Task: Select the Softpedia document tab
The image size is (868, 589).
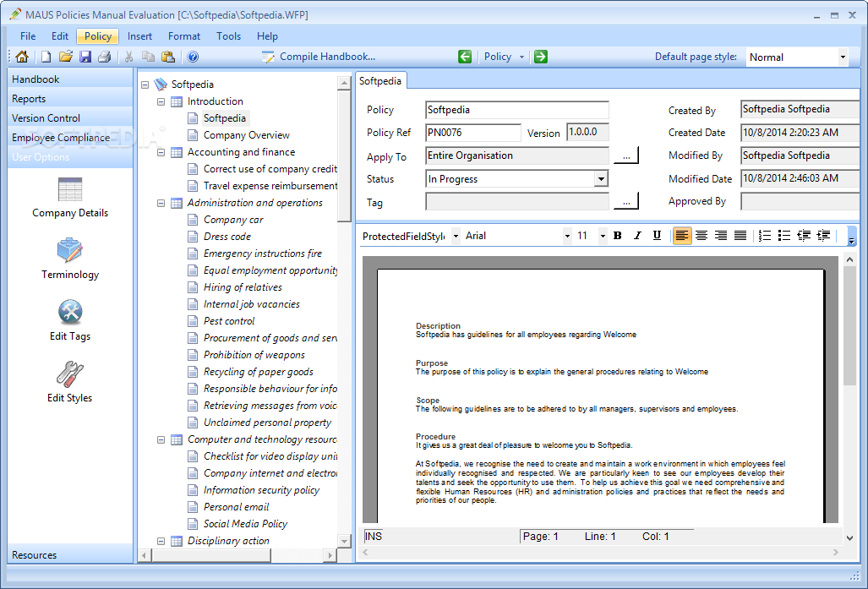Action: 380,81
